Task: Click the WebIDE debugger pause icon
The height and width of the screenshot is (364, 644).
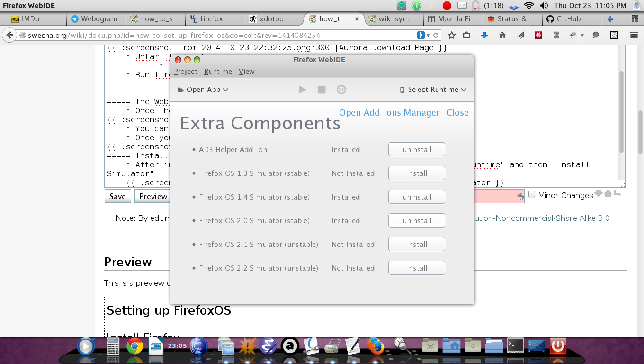Action: pos(341,90)
